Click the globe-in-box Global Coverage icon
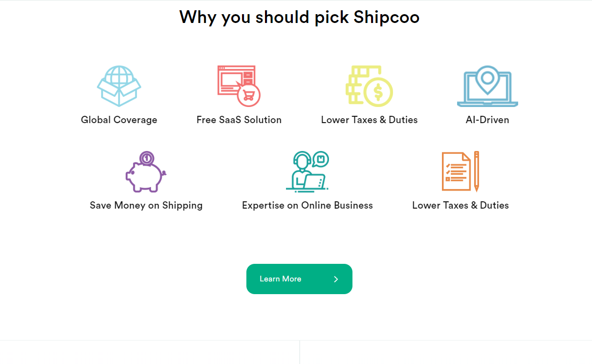This screenshot has width=592, height=364. [119, 86]
